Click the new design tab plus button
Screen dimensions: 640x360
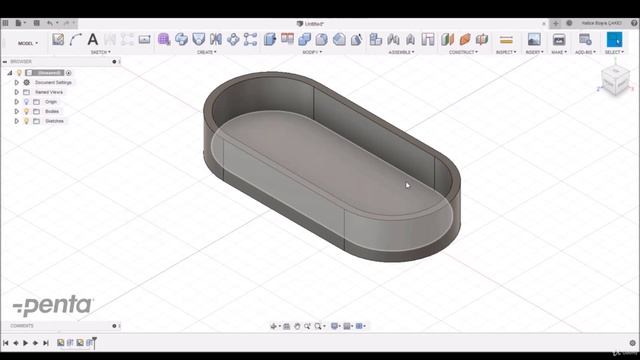(556, 23)
